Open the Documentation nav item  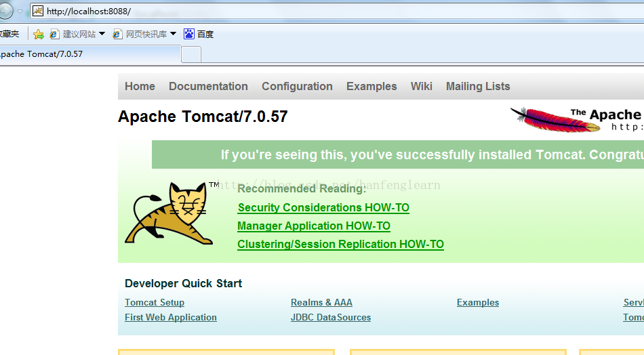[208, 86]
